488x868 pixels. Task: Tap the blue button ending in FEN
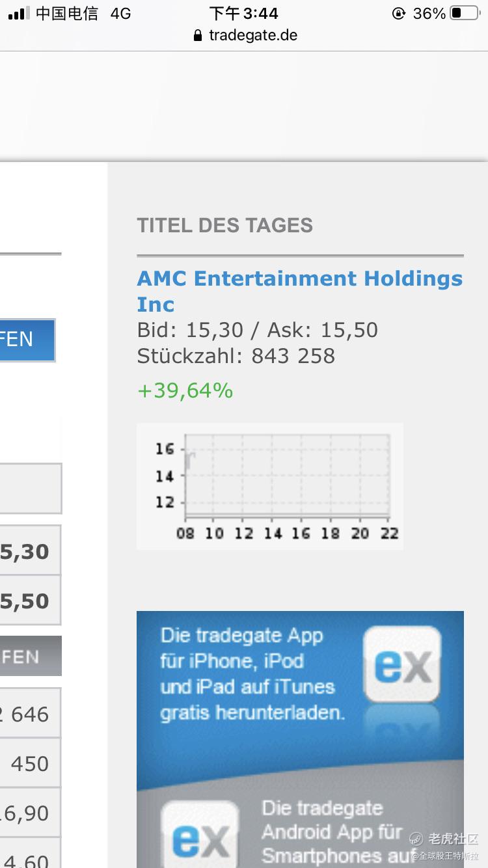(x=27, y=340)
